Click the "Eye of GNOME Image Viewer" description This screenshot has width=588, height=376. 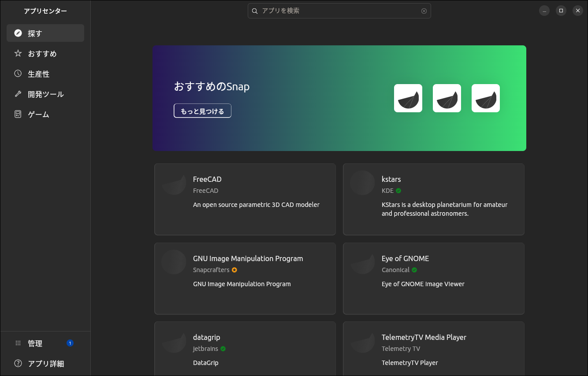pyautogui.click(x=423, y=284)
